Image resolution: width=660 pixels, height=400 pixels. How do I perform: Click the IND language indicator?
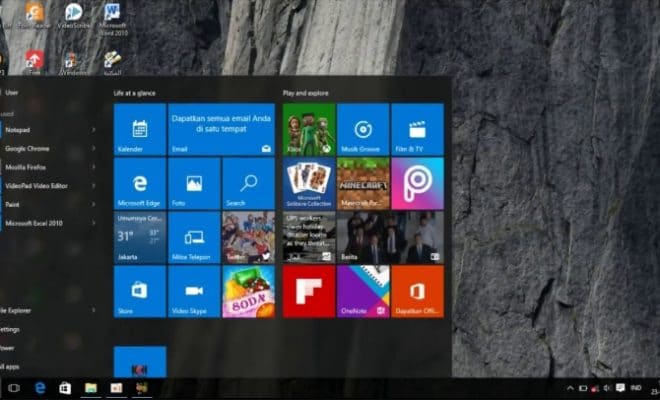pos(636,388)
